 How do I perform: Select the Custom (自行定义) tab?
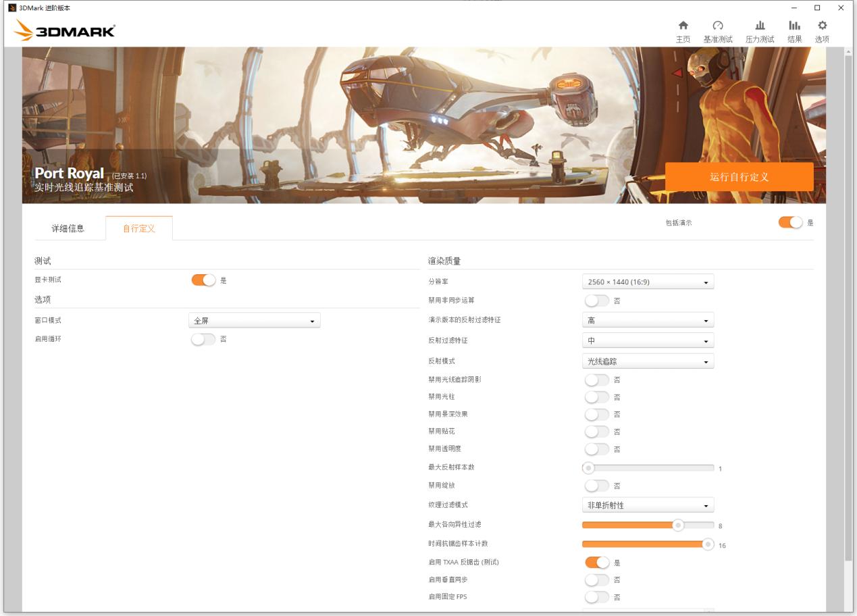(x=139, y=228)
